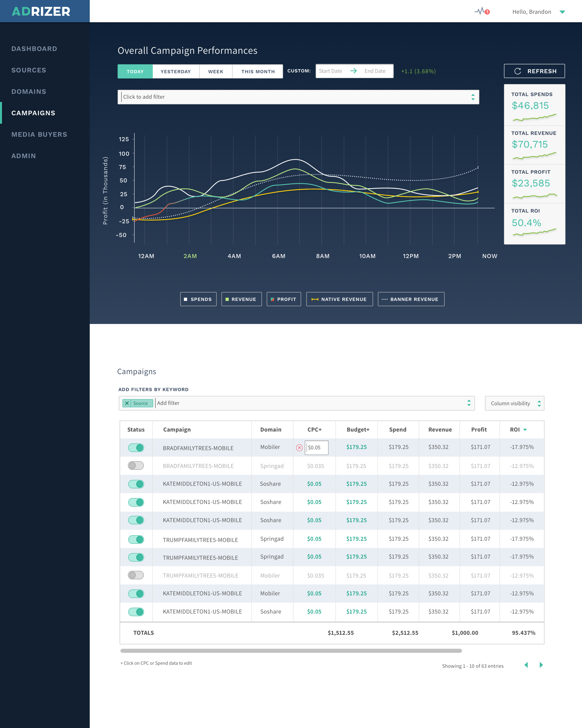
Task: Click the ADRIZER logo
Action: (x=41, y=11)
